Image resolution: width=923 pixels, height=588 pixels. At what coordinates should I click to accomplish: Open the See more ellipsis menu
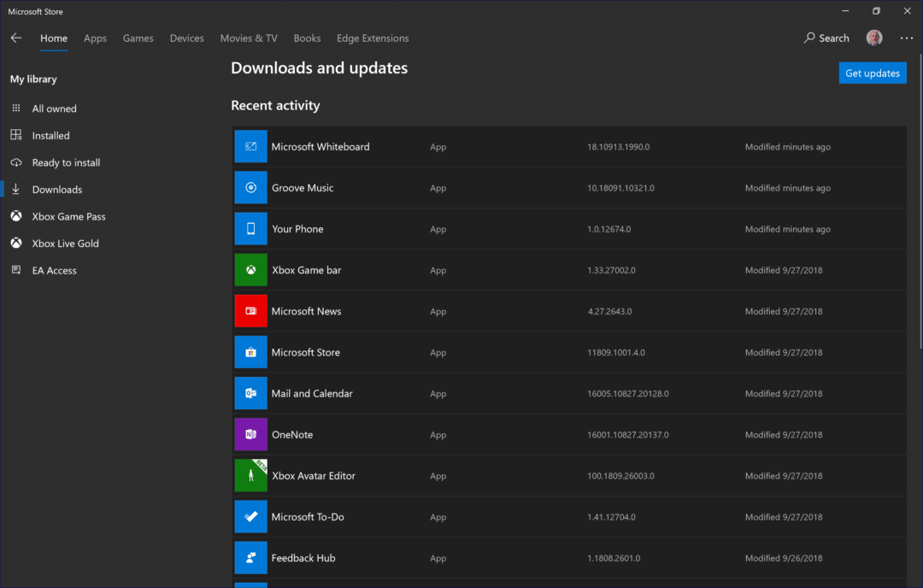pyautogui.click(x=906, y=38)
